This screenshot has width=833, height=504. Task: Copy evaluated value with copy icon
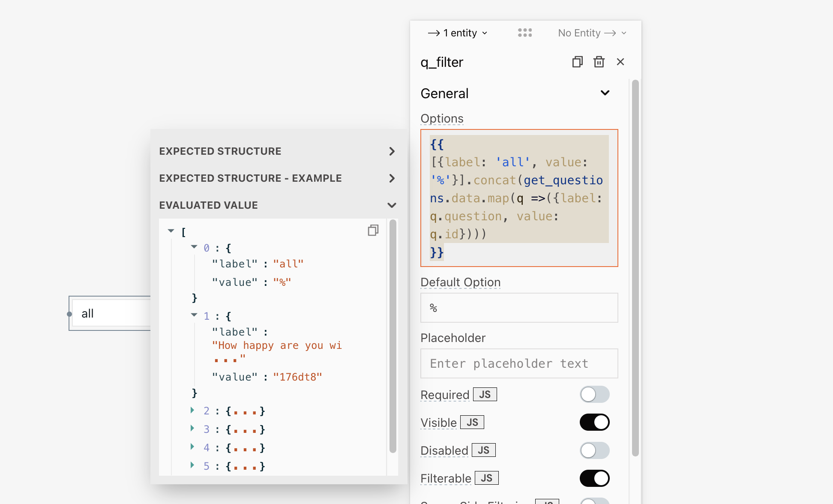[373, 231]
